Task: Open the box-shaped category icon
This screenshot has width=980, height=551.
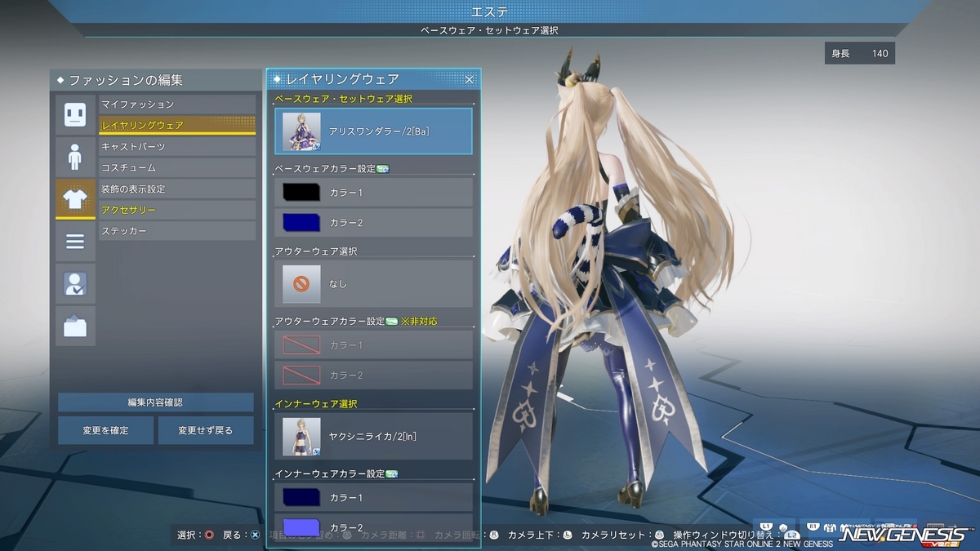Action: pyautogui.click(x=75, y=327)
